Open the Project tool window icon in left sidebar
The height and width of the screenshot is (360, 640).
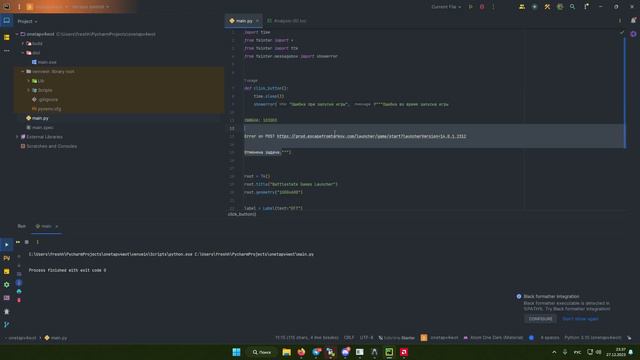tap(7, 20)
